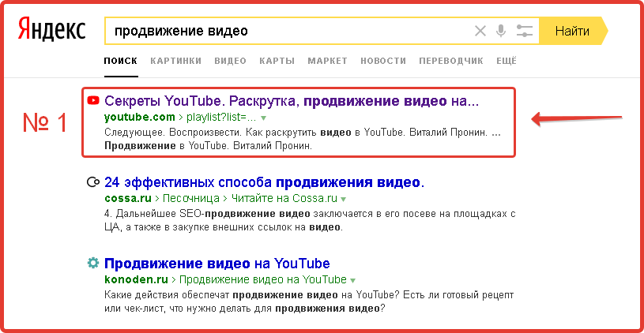Click the youtube.com domain link
644x333 pixels.
coord(140,118)
